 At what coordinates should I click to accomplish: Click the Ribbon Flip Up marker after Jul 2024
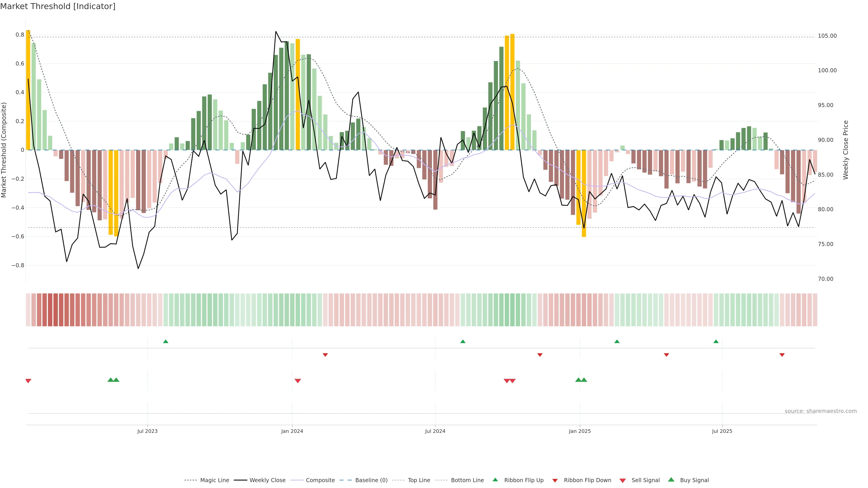point(463,342)
